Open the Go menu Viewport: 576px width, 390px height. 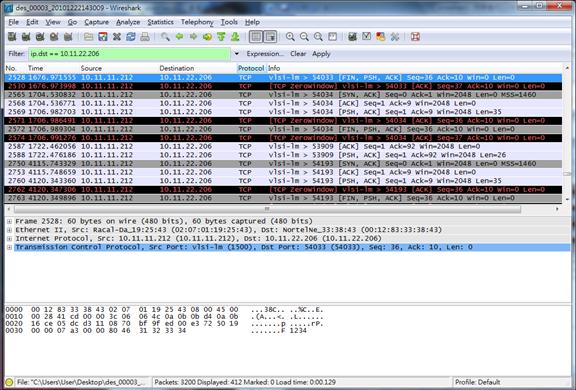[72, 22]
